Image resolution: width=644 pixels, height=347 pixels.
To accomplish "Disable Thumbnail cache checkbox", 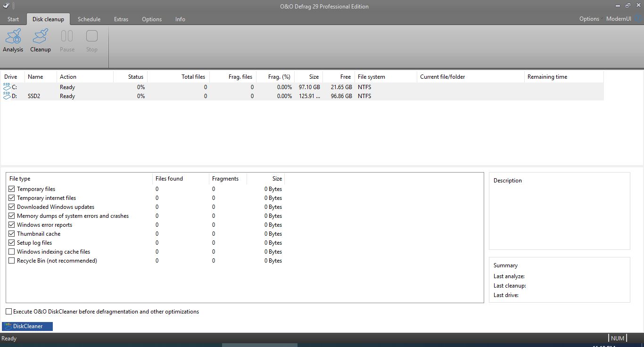I will pyautogui.click(x=12, y=234).
